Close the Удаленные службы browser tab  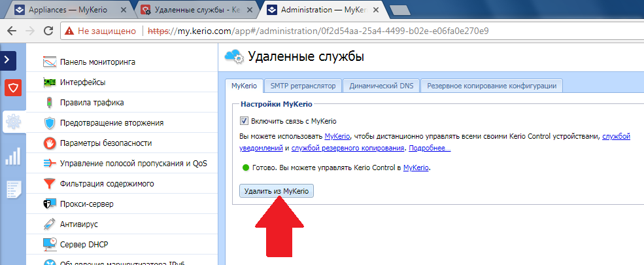(x=249, y=10)
